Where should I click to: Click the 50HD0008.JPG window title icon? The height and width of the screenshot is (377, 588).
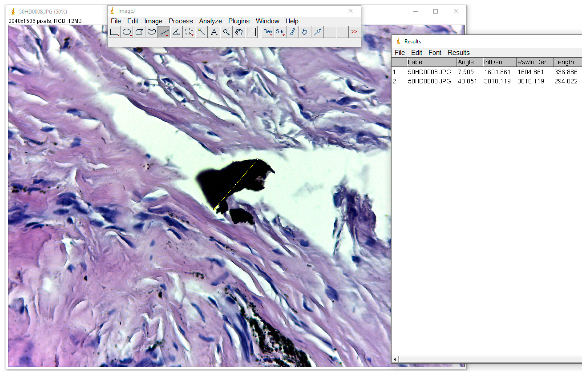tap(13, 12)
